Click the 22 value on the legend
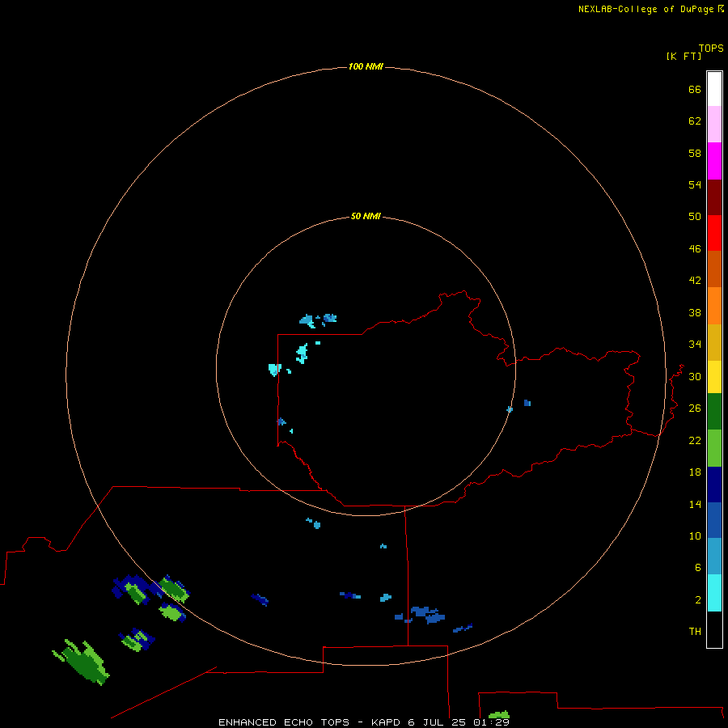This screenshot has height=728, width=728. tap(695, 441)
